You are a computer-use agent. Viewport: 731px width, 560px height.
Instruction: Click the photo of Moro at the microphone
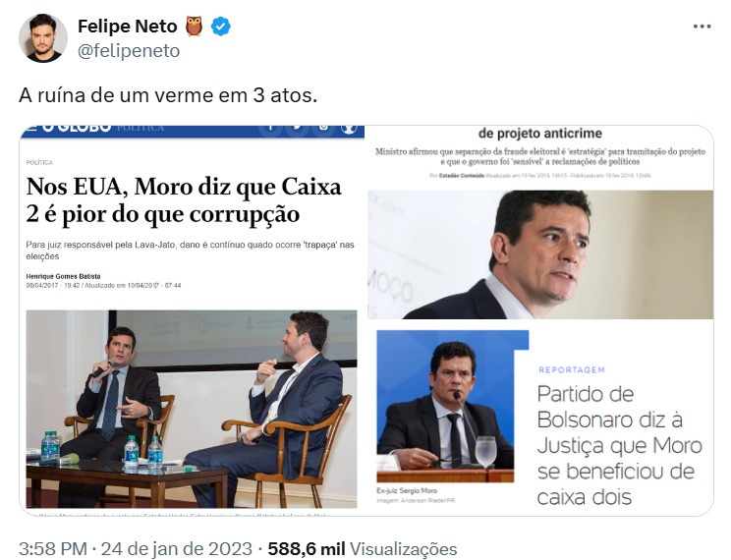(x=445, y=406)
